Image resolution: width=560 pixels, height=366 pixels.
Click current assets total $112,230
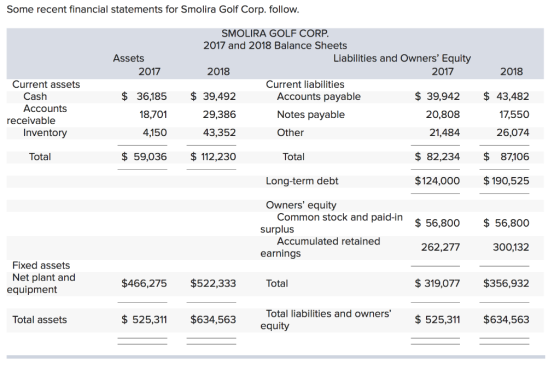(213, 157)
